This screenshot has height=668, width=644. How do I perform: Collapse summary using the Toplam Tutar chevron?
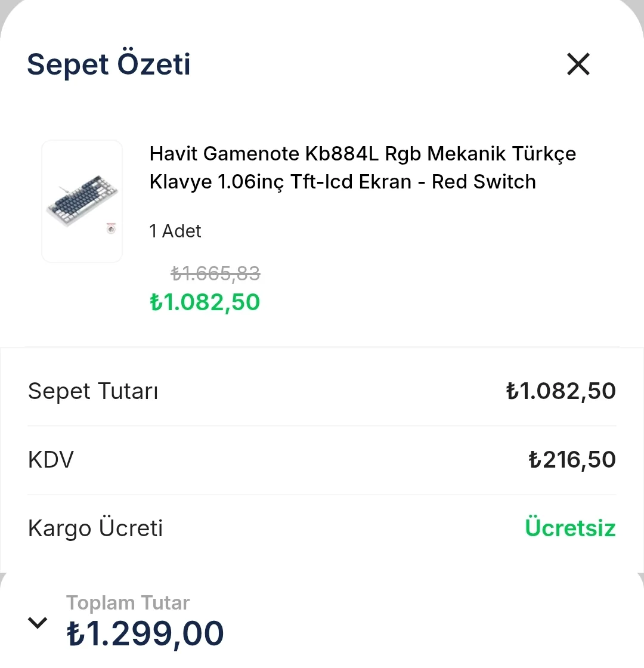pos(38,623)
